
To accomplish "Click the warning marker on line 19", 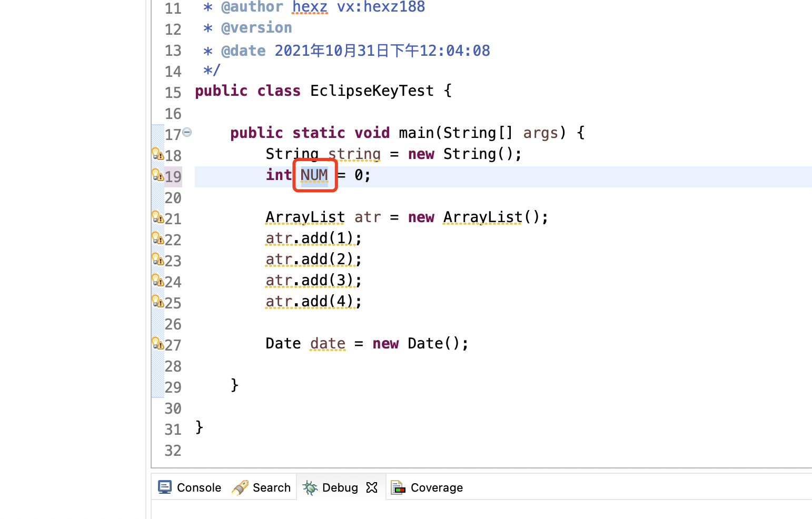I will pyautogui.click(x=157, y=175).
